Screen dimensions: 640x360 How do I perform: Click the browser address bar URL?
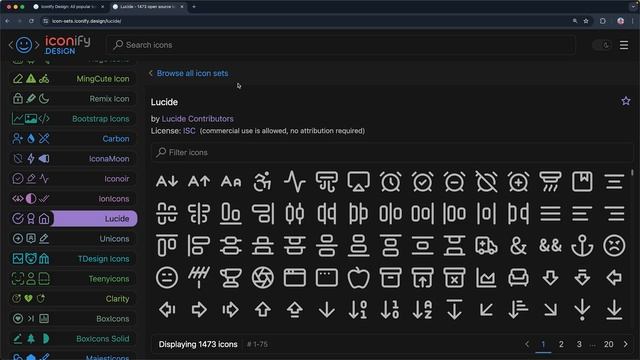coord(87,21)
